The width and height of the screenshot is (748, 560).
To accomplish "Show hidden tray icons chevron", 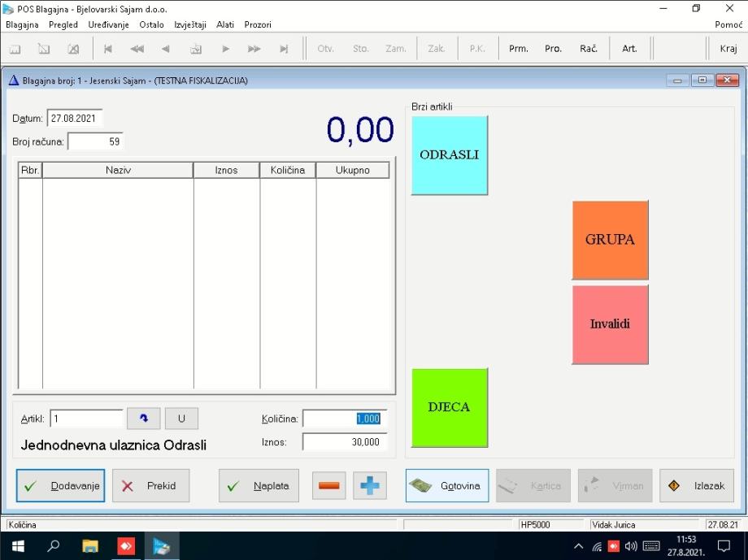I will pyautogui.click(x=578, y=545).
